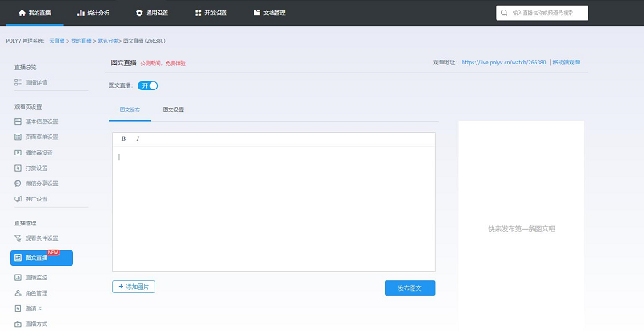Screen dimensions: 644x331
Task: Open 推广设置 in the sidebar
Action: coord(36,198)
